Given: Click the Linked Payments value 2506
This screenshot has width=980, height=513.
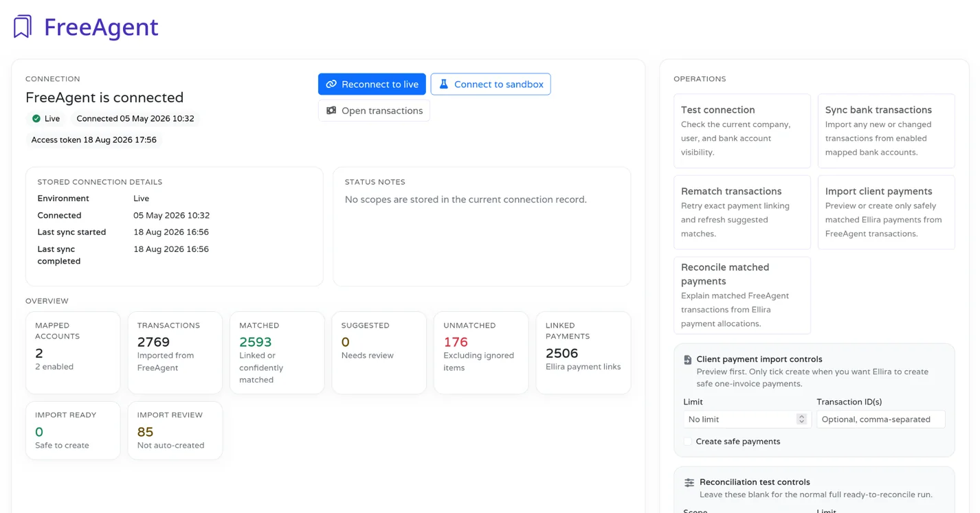Looking at the screenshot, I should click(x=562, y=353).
